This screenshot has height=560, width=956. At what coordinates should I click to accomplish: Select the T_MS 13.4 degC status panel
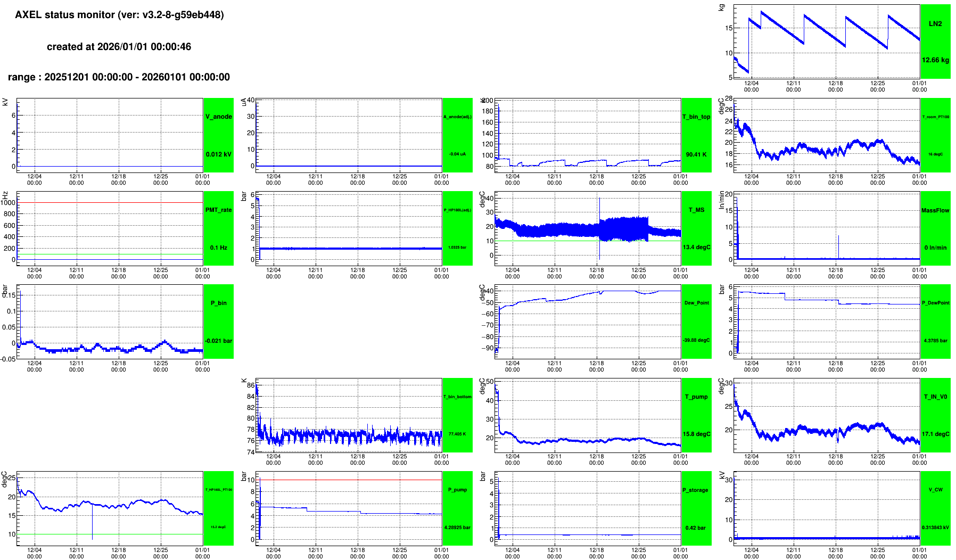click(x=696, y=228)
